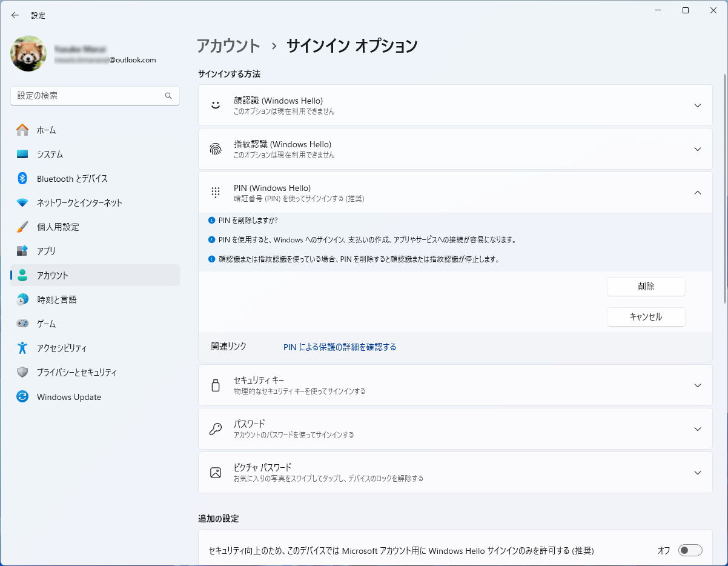Click the Home house icon in sidebar
Viewport: 728px width, 566px height.
click(22, 130)
